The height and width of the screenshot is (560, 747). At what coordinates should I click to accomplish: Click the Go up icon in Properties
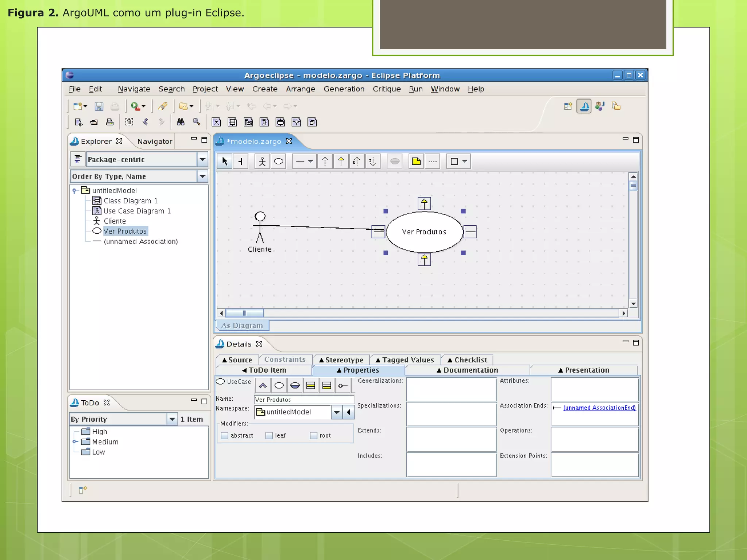(x=263, y=385)
